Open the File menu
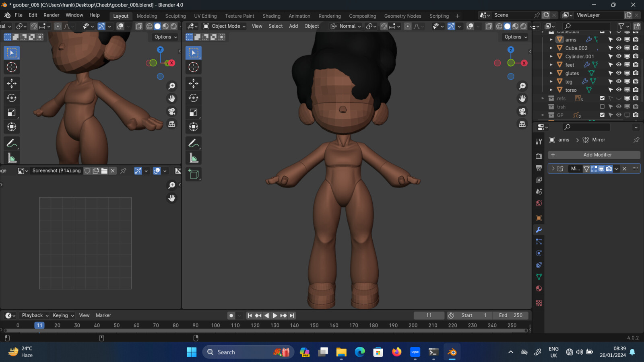This screenshot has height=362, width=644. coord(19,15)
